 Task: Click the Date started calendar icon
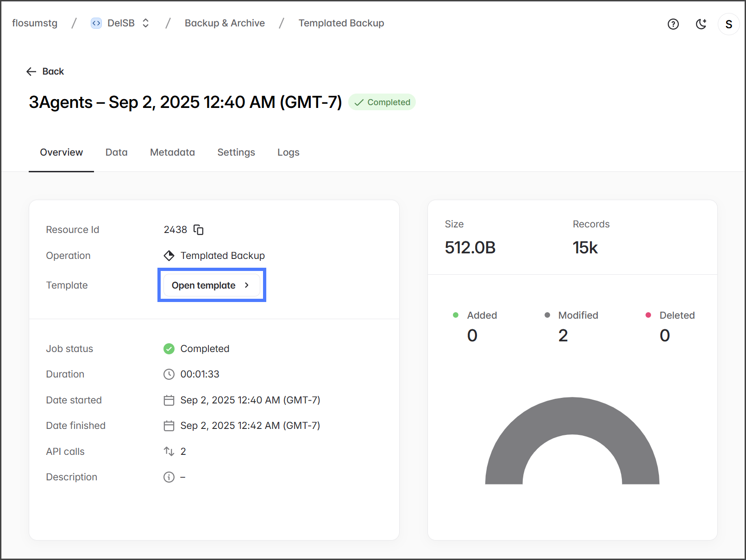point(169,400)
